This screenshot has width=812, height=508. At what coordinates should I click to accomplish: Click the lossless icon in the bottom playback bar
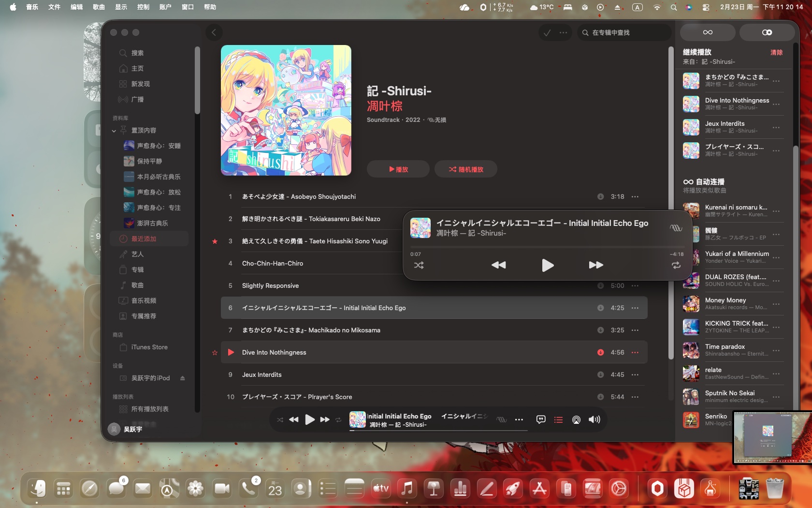502,419
